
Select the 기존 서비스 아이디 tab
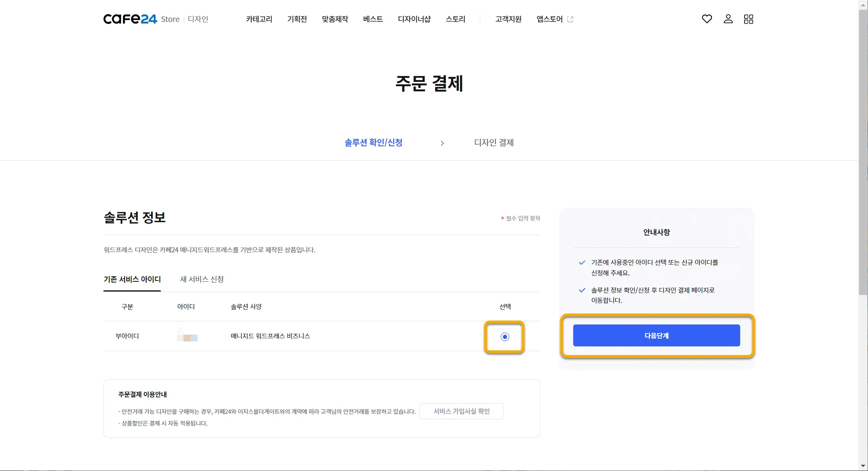click(132, 279)
